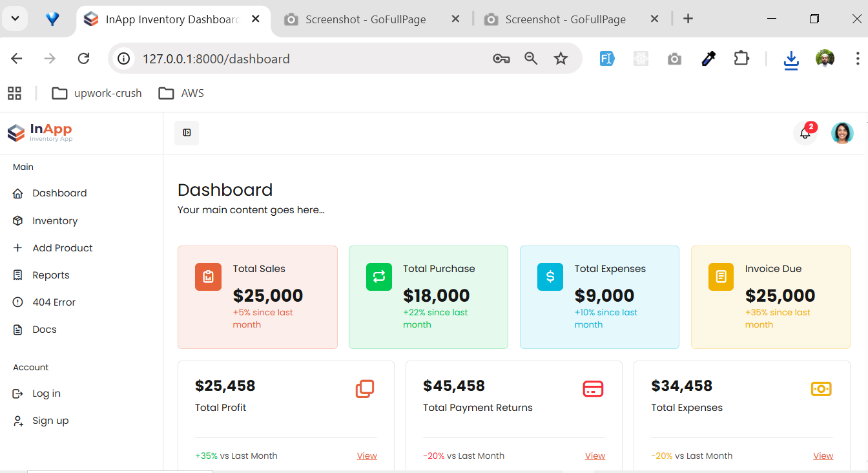Go to Reports in the sidebar
This screenshot has height=473, width=868.
click(50, 275)
